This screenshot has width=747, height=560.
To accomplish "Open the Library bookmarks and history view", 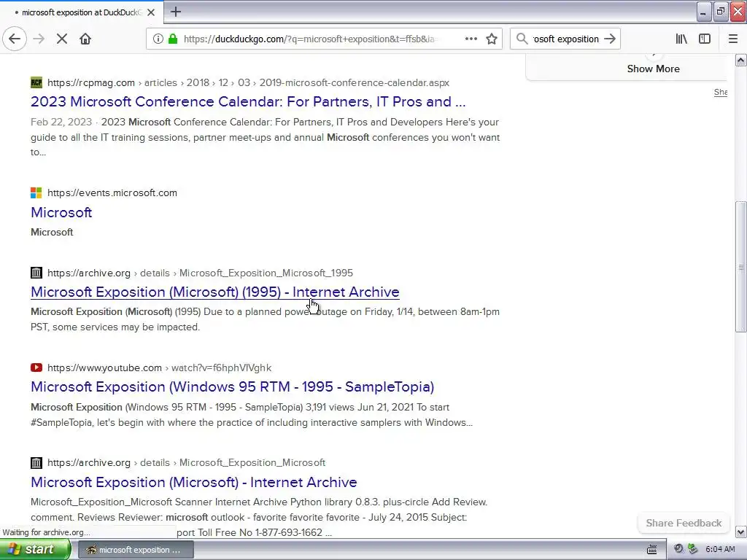I will [681, 39].
